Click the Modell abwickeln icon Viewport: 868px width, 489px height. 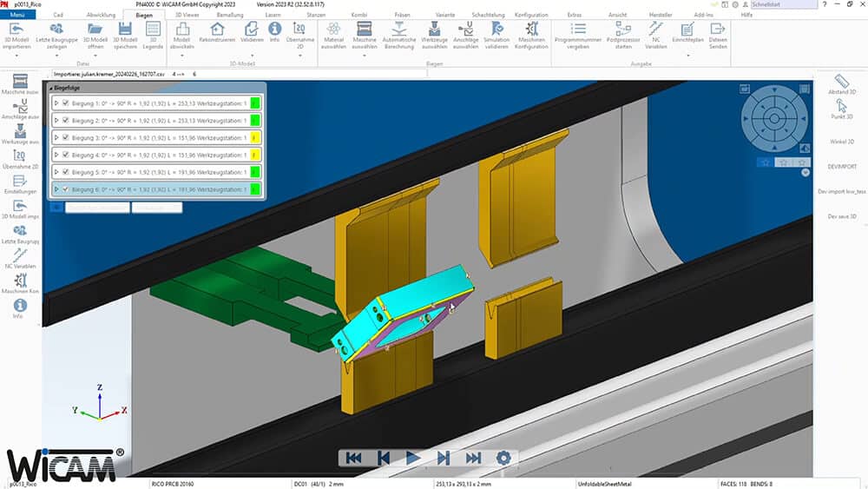coord(182,29)
